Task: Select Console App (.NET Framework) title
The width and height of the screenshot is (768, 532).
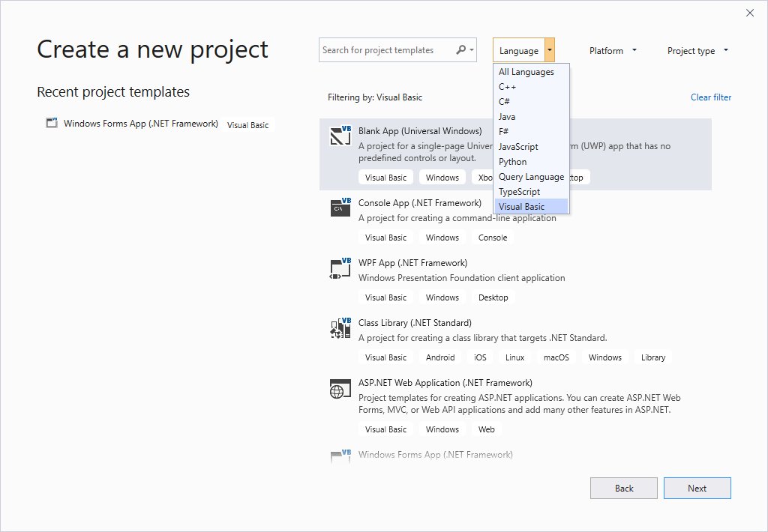Action: click(420, 203)
